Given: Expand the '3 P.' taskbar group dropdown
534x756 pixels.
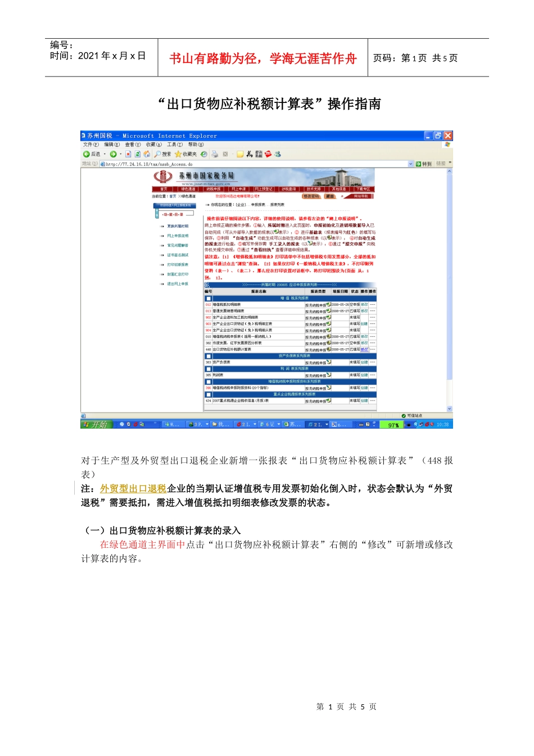Looking at the screenshot, I should coord(207,424).
